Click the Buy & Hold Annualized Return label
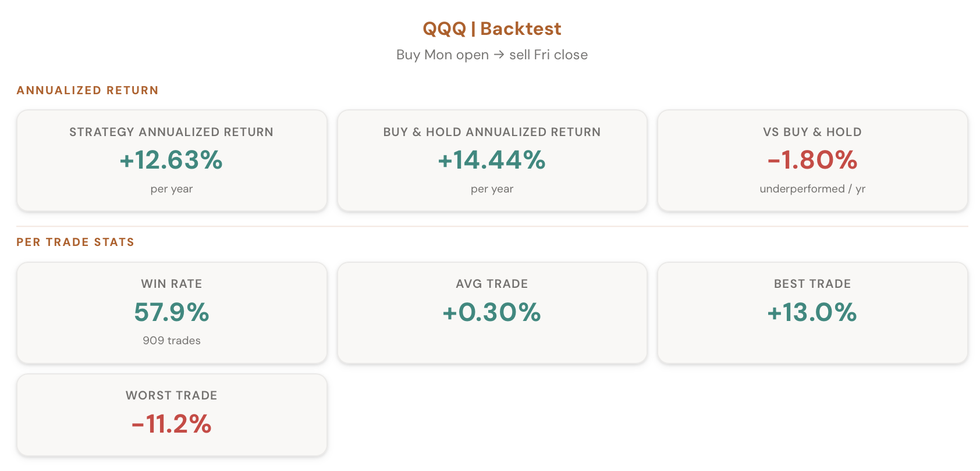The image size is (980, 471). [492, 132]
